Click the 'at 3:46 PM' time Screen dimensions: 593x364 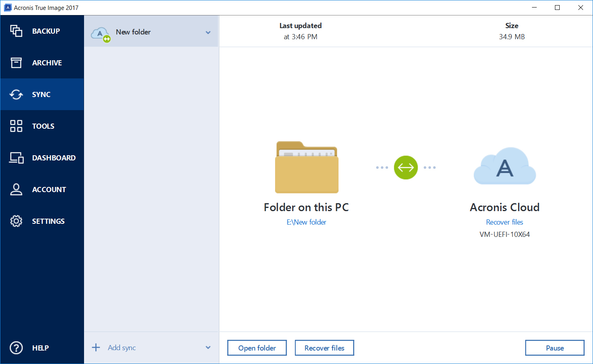pos(300,37)
